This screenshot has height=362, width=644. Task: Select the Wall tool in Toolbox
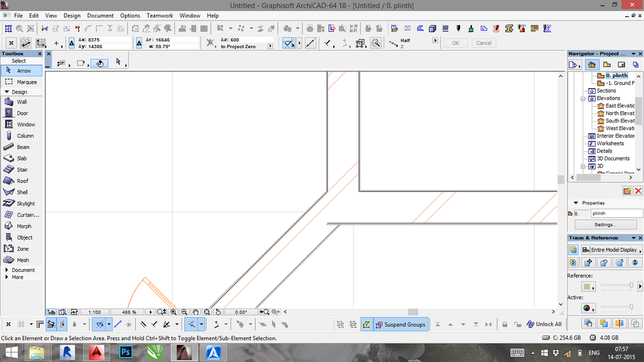click(x=21, y=102)
